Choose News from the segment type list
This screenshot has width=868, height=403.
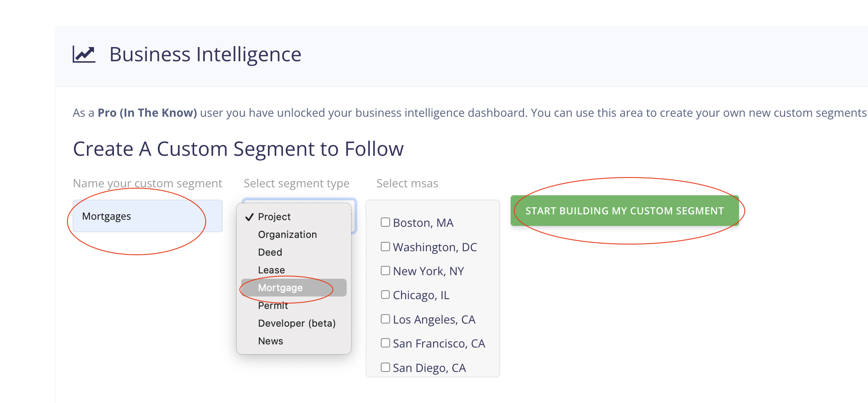[270, 341]
